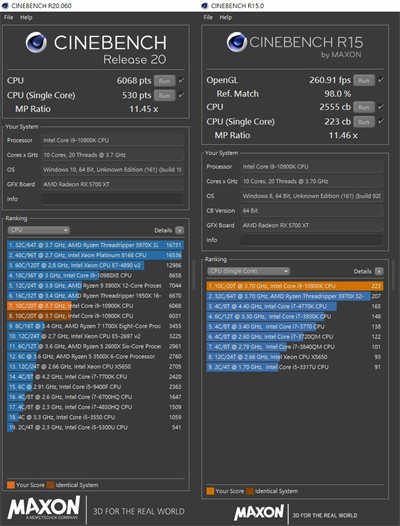Select rank 12 Ryzen 5 6-Core Processor row
This screenshot has height=526, width=400.
coord(95,356)
